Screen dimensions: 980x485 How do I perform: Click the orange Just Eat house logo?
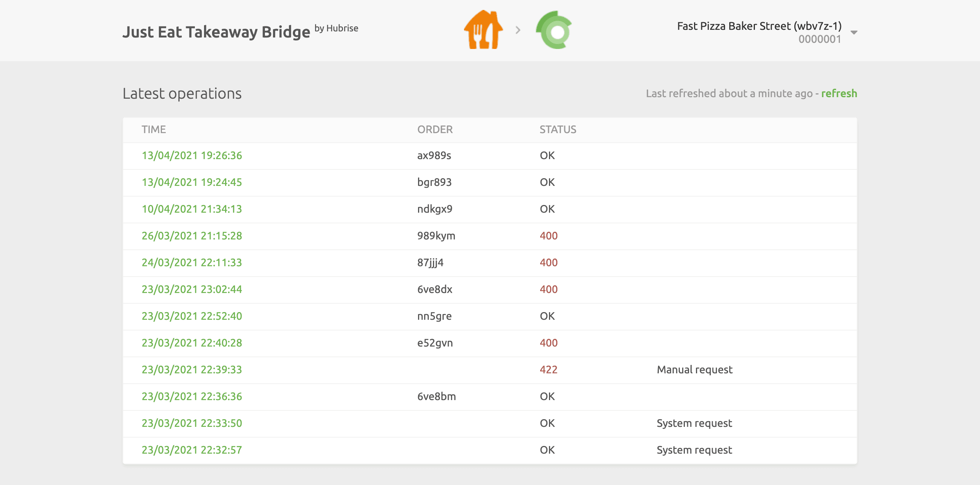(483, 30)
